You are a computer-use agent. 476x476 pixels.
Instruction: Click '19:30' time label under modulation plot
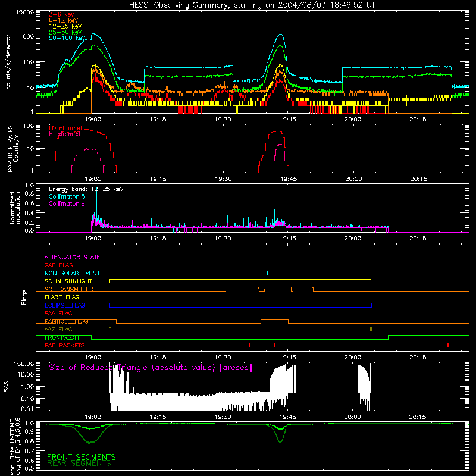tap(223, 239)
